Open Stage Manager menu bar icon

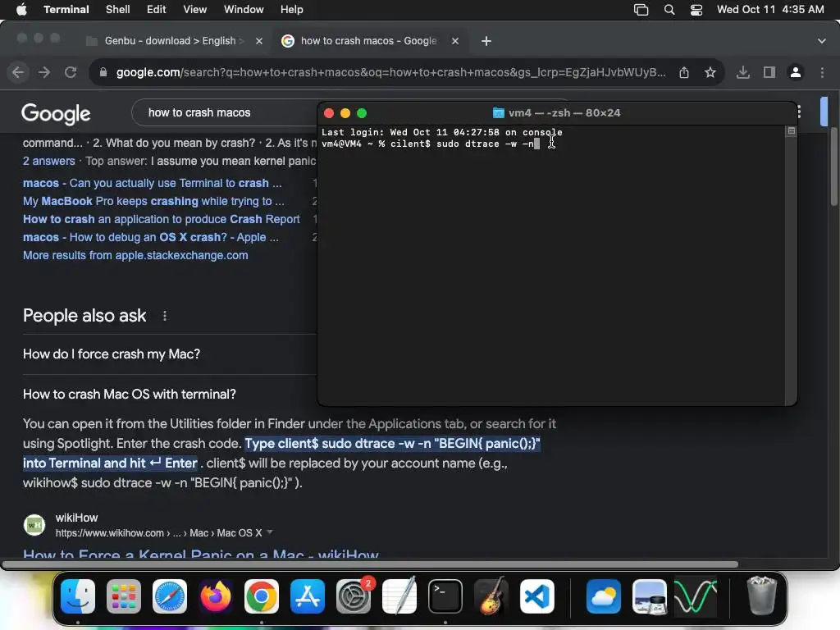tap(641, 10)
